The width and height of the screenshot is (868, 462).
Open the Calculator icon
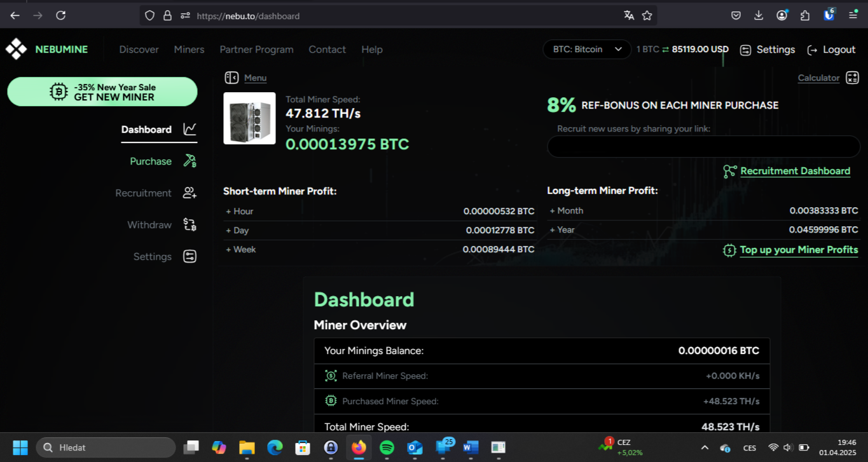[x=852, y=78]
